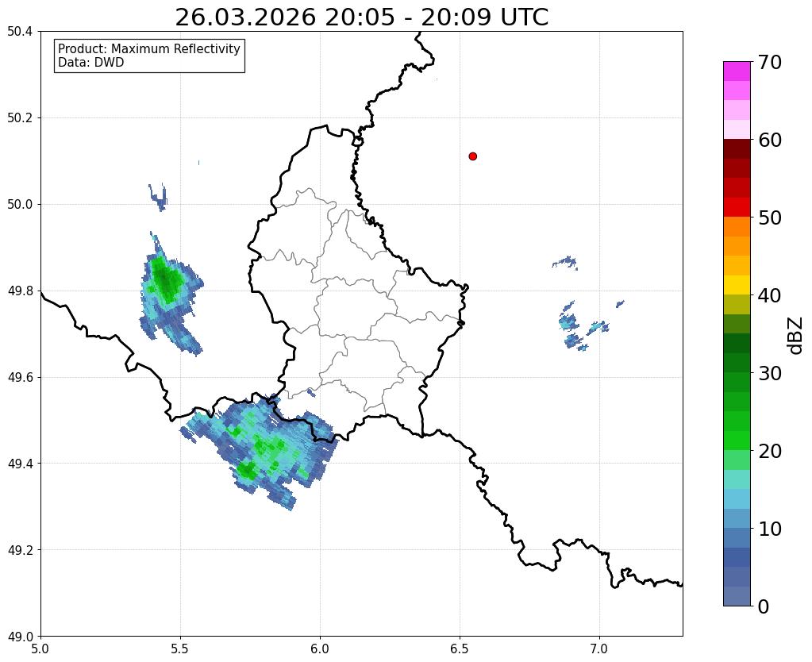812x662 pixels.
Task: Click the colorbar tick label 10
Action: tap(770, 529)
